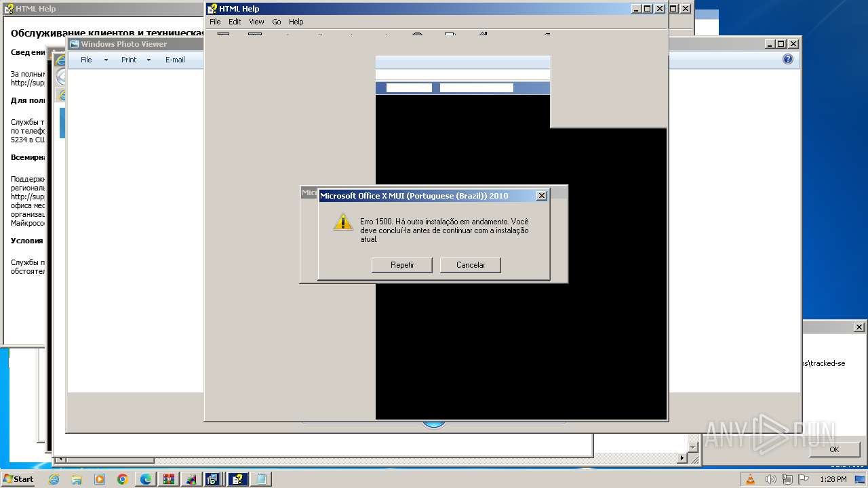
Task: Switch to HTML Help taskbar button
Action: (237, 479)
